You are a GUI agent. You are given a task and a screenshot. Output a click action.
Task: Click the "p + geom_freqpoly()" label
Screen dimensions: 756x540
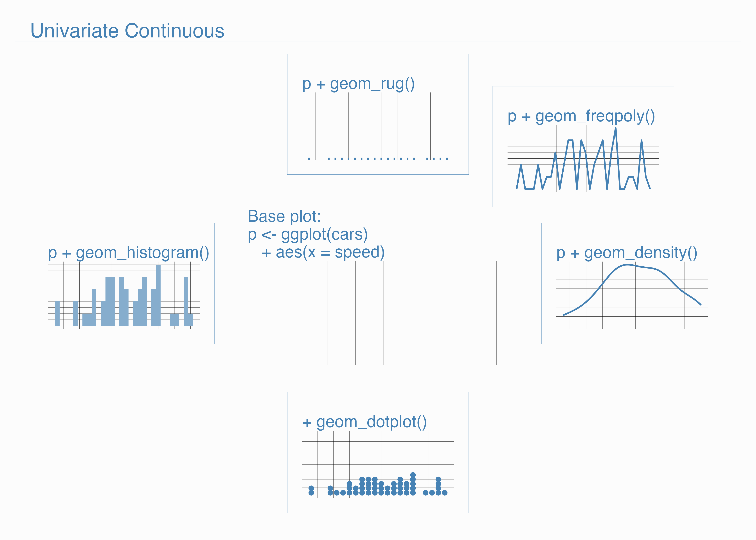(x=581, y=116)
